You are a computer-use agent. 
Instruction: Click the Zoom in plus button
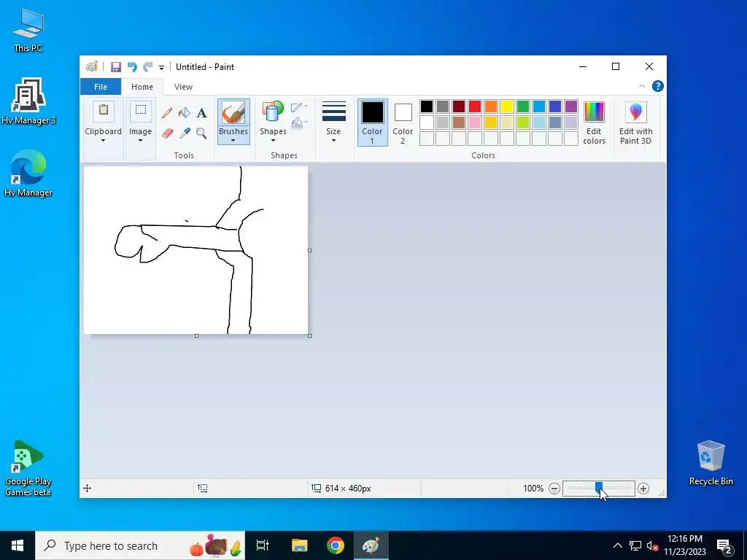pyautogui.click(x=643, y=488)
